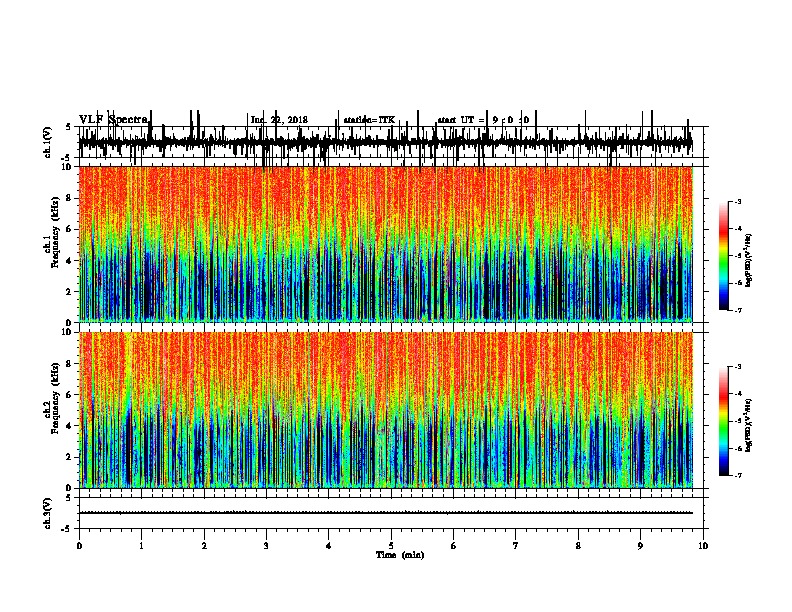Click the time axis tick label "10"
Screen dimensions: 792x612
pos(703,546)
